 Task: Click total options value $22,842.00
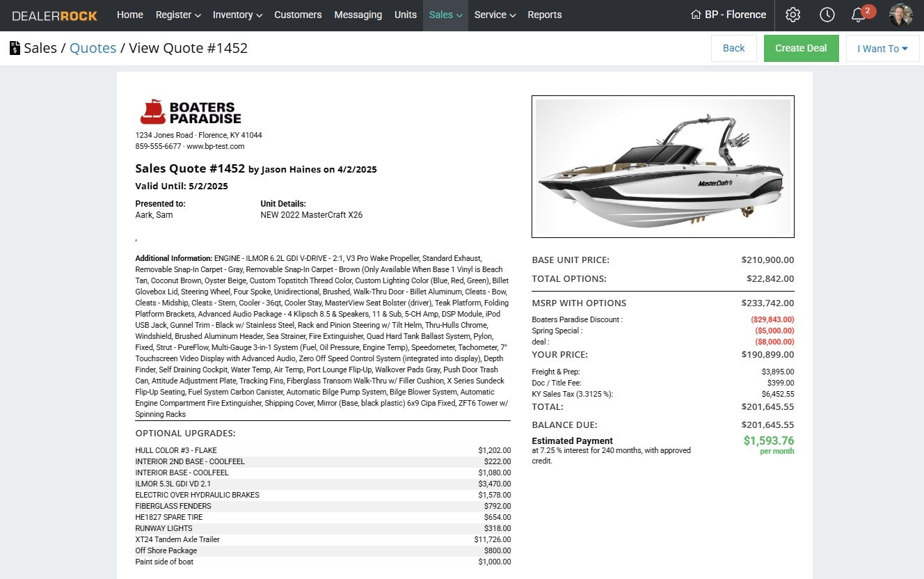coord(770,278)
